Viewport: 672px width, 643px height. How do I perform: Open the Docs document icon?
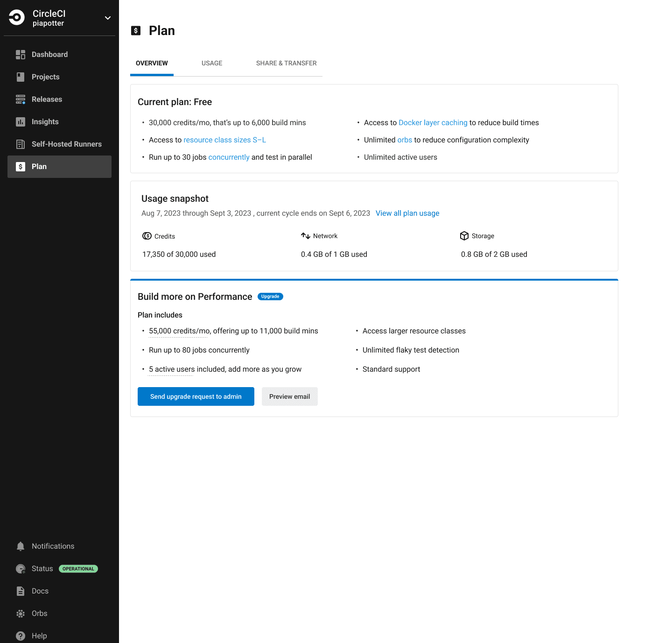(x=21, y=591)
